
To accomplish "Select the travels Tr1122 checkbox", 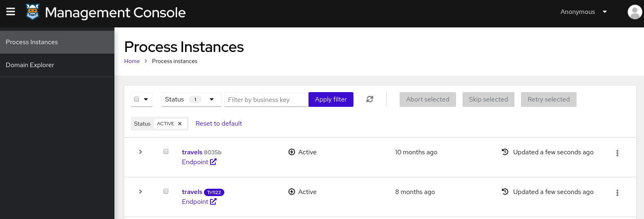I will (x=166, y=191).
